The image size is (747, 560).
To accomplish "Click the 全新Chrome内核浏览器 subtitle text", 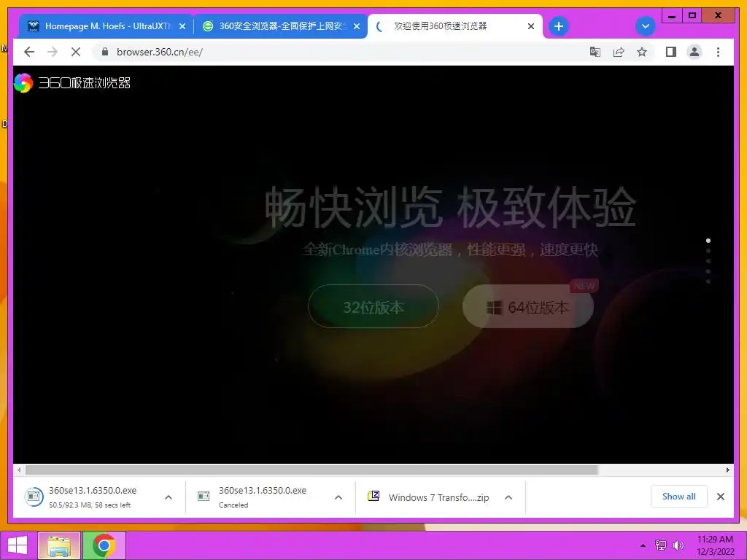I will click(450, 249).
